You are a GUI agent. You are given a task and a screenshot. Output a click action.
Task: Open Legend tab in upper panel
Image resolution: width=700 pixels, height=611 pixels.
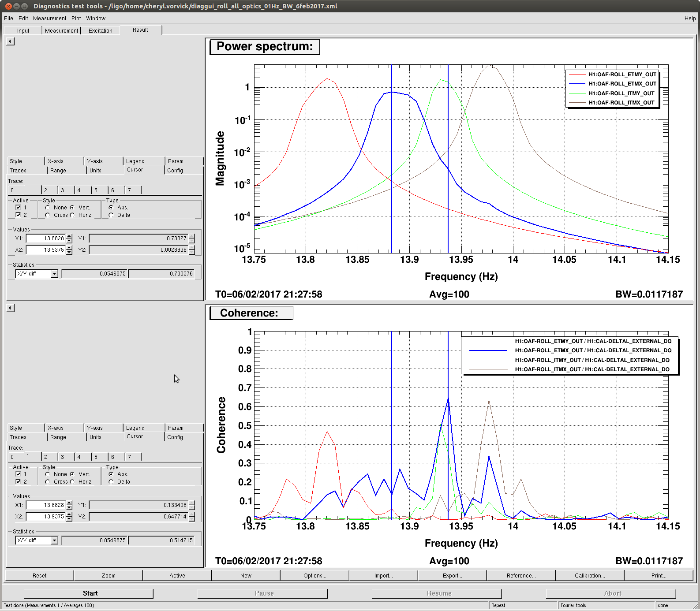(143, 161)
